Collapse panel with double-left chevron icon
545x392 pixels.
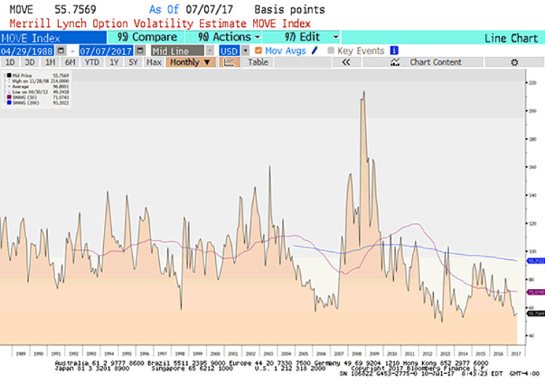(346, 62)
